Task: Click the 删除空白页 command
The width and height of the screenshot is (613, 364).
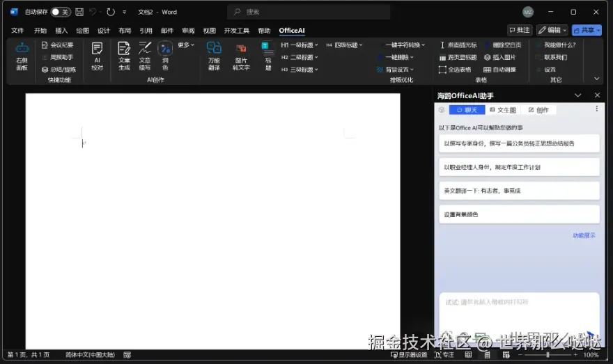Action: tap(503, 45)
